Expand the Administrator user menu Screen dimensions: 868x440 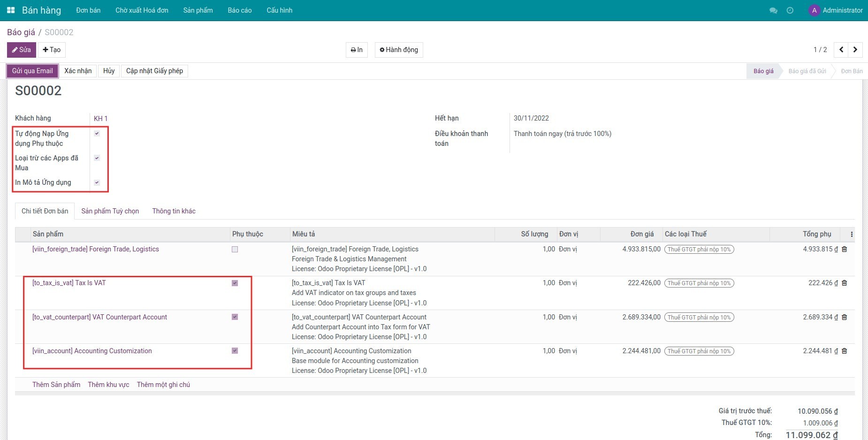(836, 10)
